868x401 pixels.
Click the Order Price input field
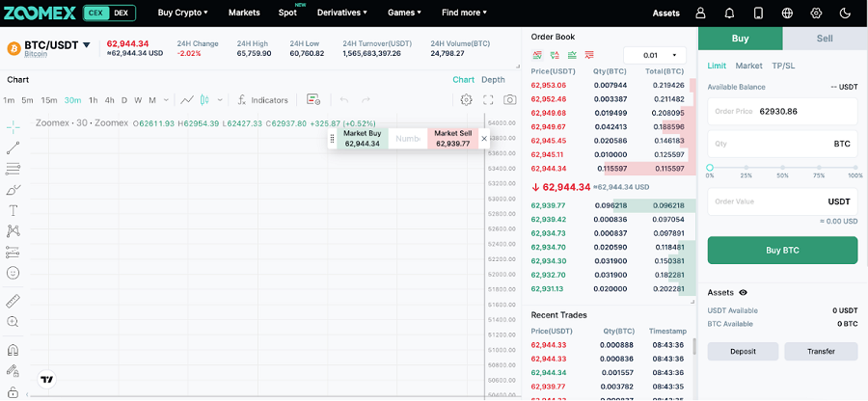(783, 111)
